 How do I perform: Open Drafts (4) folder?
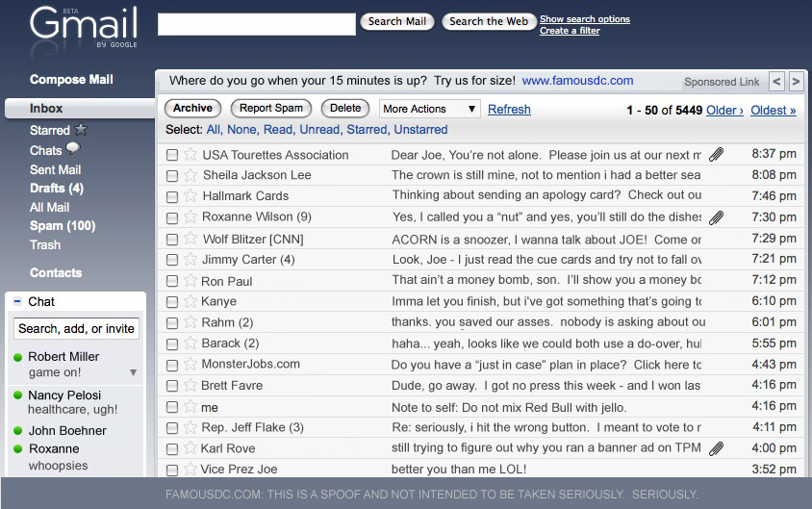(57, 188)
